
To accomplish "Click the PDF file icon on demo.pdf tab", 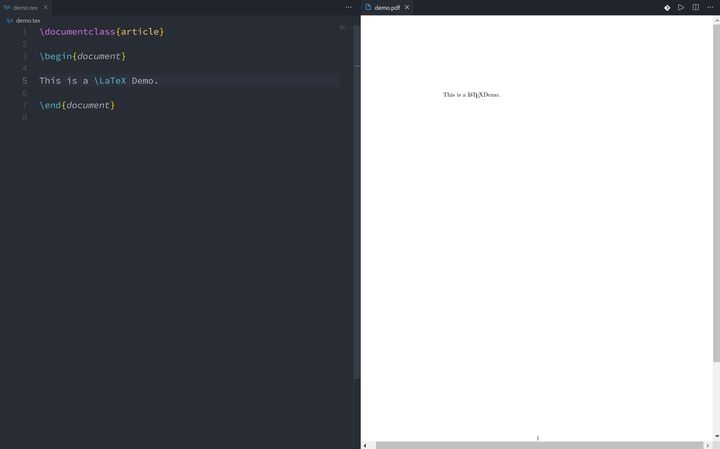I will pos(368,7).
